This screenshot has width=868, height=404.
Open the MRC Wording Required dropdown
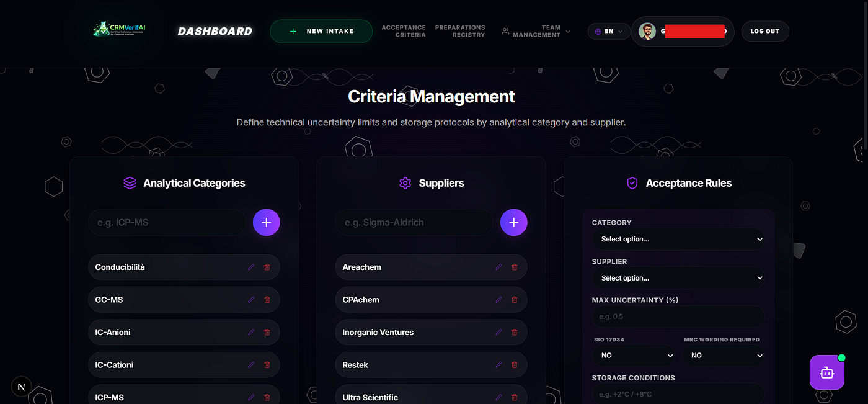[x=724, y=356]
